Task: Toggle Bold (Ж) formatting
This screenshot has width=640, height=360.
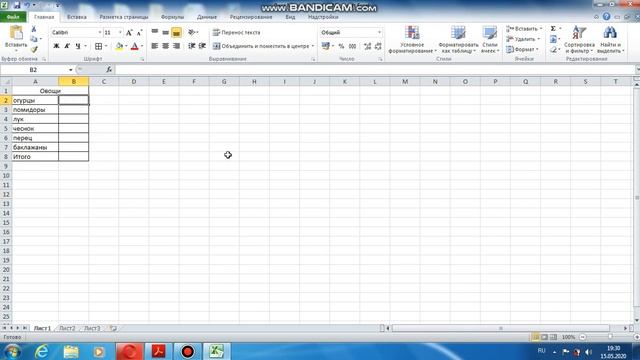Action: click(x=56, y=47)
